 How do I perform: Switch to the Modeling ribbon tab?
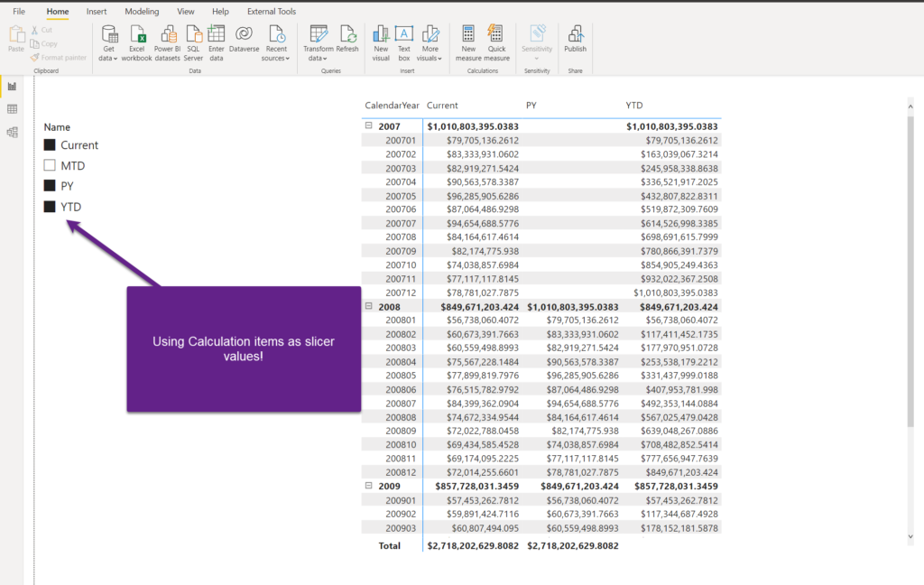(x=142, y=11)
